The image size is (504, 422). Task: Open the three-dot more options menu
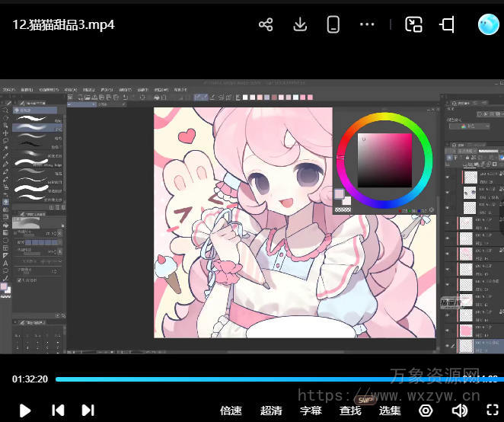click(x=367, y=24)
